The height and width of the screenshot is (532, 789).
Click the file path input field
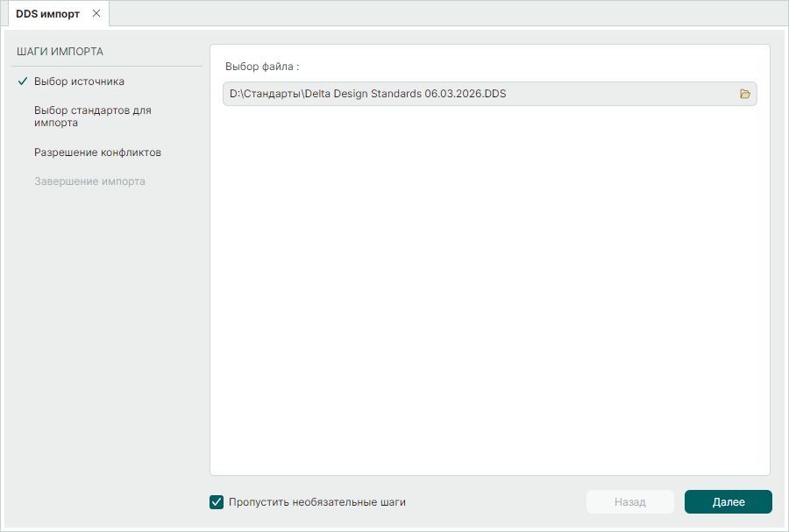(x=489, y=94)
